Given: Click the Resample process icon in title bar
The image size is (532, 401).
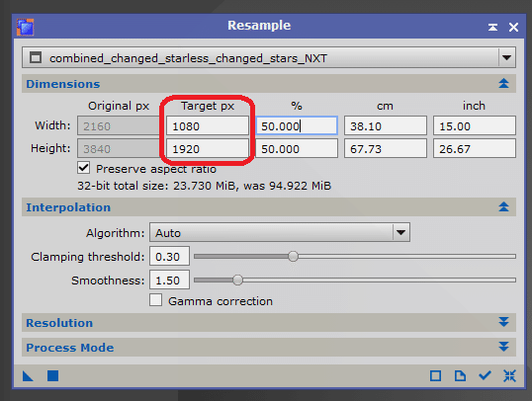Looking at the screenshot, I should (26, 27).
